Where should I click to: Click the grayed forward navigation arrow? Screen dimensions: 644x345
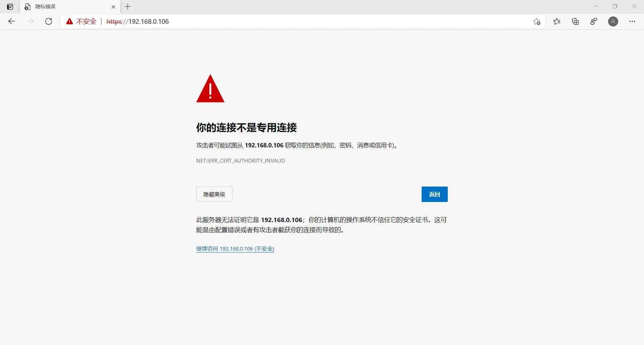click(x=30, y=21)
